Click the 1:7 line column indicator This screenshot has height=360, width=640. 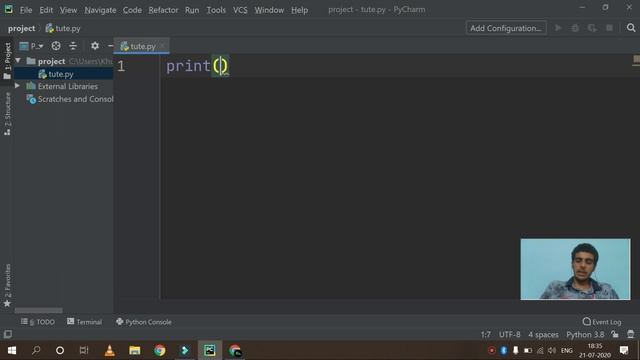coord(486,335)
